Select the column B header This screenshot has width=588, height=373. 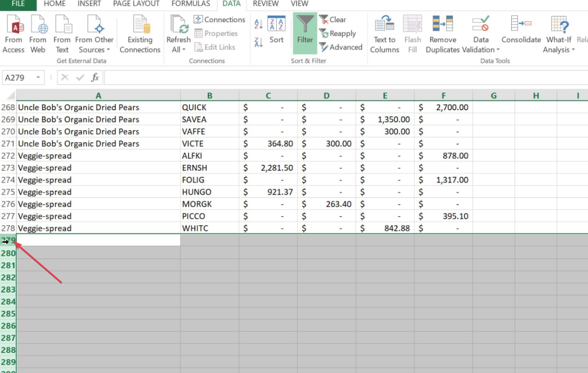click(209, 95)
